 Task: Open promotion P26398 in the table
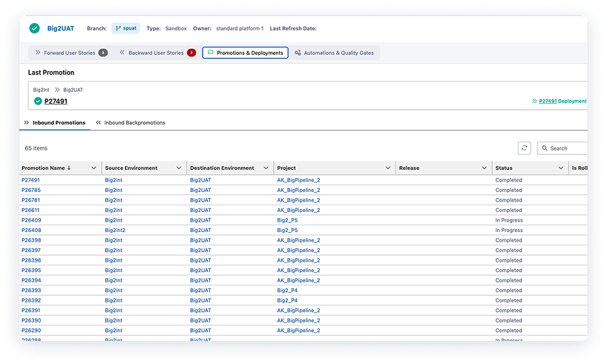(31, 240)
